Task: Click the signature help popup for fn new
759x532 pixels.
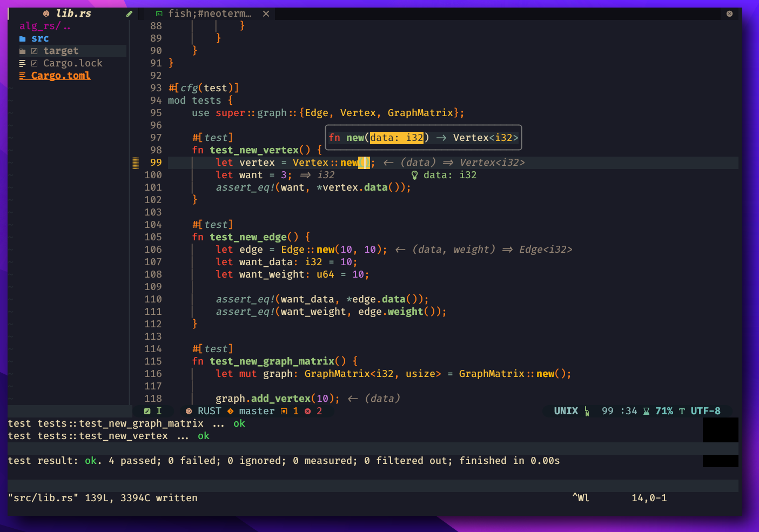Action: pos(424,138)
